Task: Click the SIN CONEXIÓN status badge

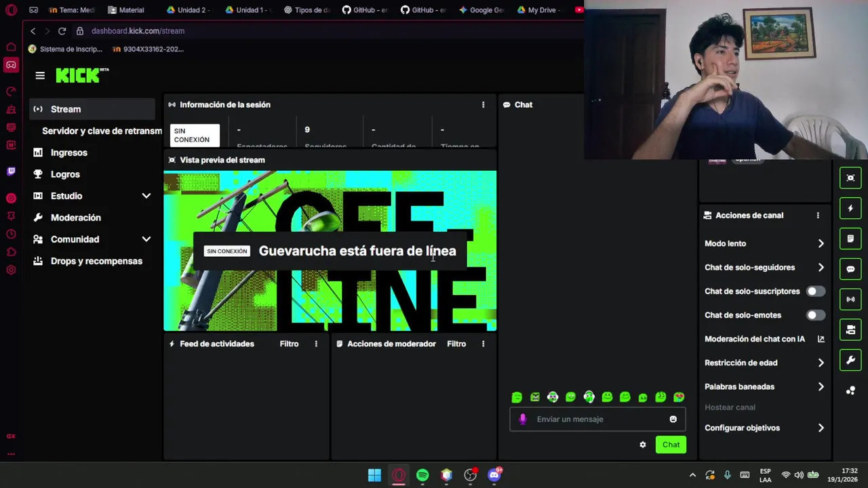Action: (195, 136)
